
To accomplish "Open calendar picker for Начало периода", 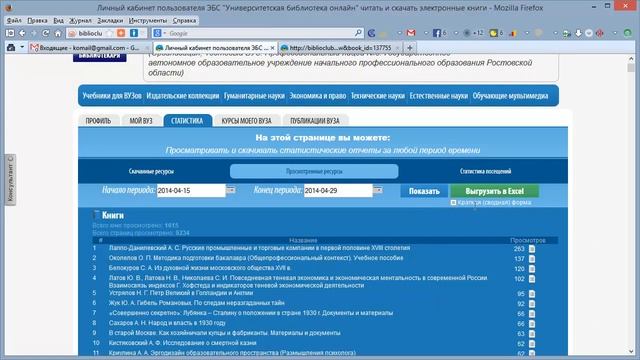I will pyautogui.click(x=231, y=190).
